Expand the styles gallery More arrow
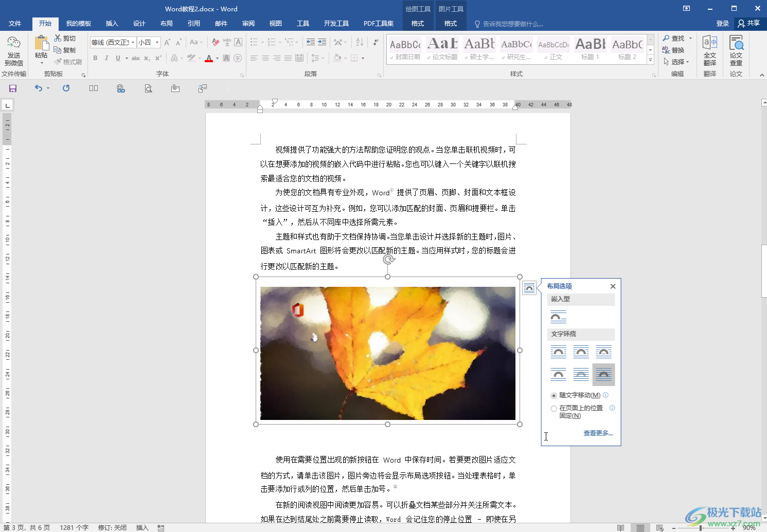This screenshot has width=767, height=532. point(650,60)
